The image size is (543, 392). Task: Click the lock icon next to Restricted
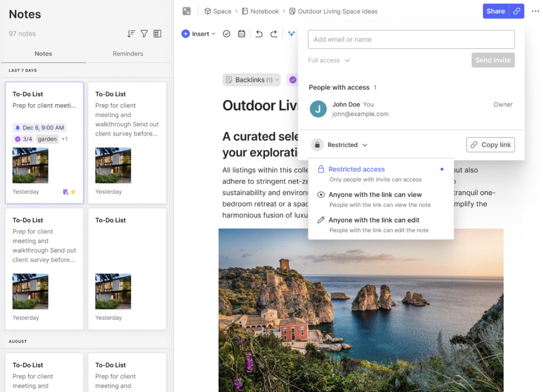tap(317, 145)
